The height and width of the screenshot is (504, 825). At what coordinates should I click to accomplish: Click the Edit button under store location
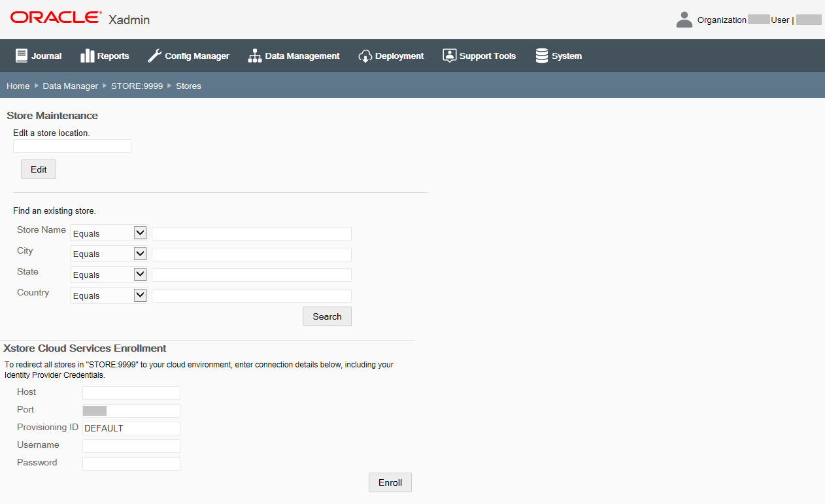click(x=38, y=169)
